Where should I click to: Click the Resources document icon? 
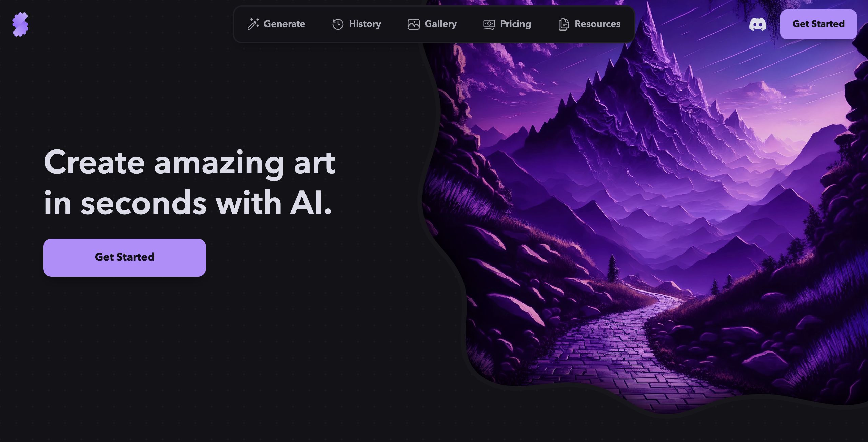pyautogui.click(x=564, y=24)
